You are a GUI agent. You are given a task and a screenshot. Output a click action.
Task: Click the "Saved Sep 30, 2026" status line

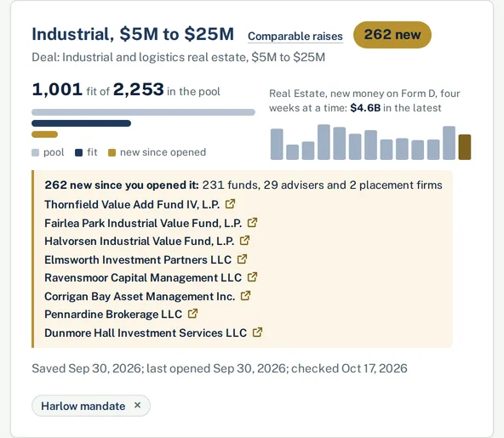[220, 368]
